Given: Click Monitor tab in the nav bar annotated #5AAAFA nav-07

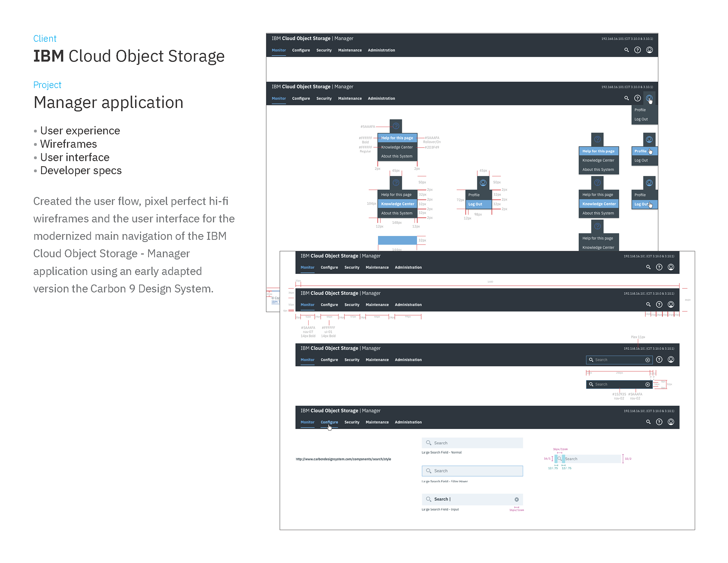Looking at the screenshot, I should [308, 305].
